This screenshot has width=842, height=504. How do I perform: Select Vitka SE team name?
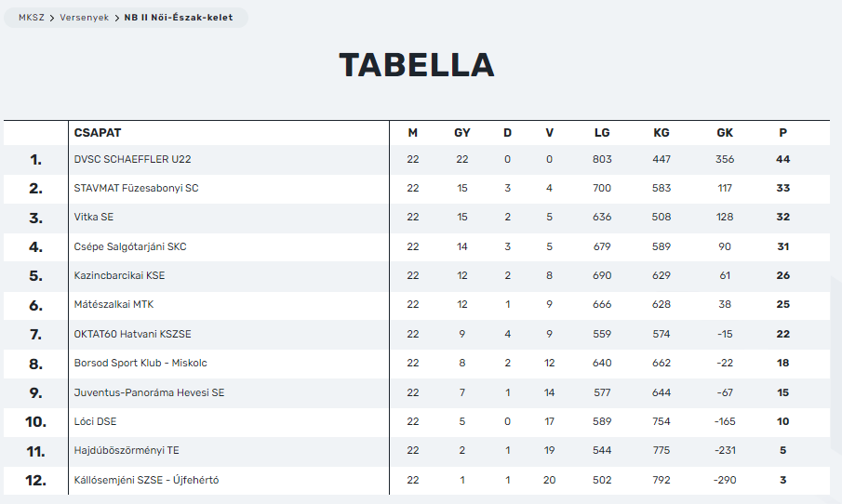(94, 217)
